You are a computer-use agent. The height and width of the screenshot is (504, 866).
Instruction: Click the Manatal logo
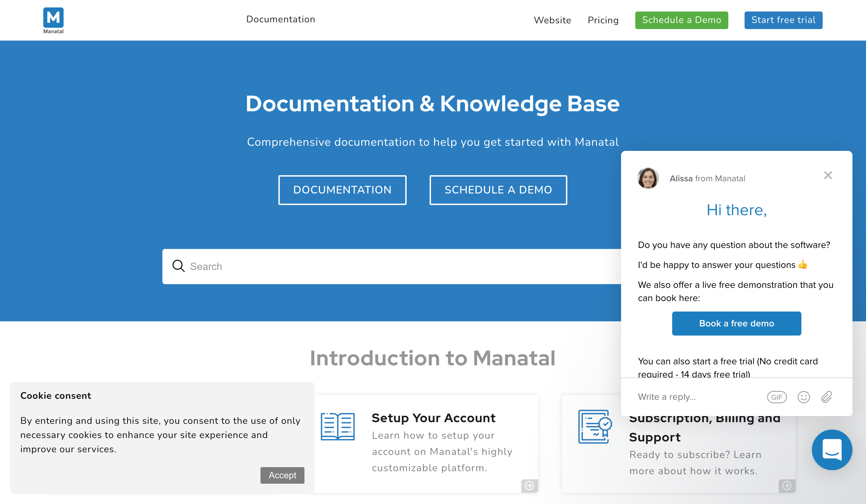click(x=53, y=21)
